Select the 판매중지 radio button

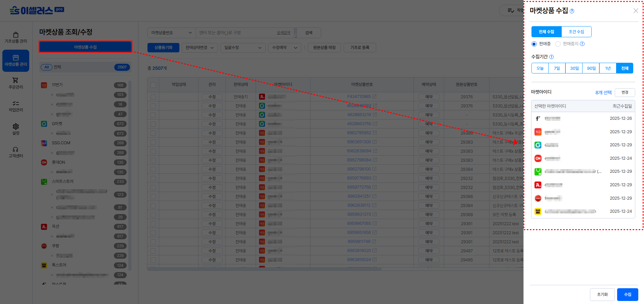558,44
